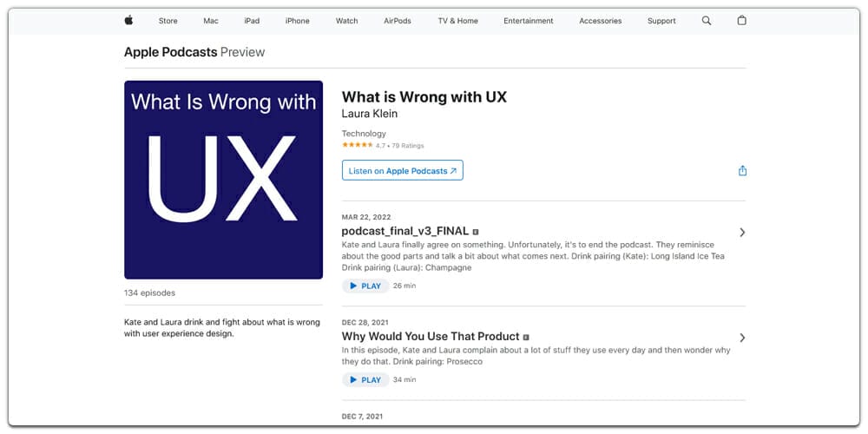Screen dimensions: 868x434
Task: Open the shopping bag icon
Action: pos(742,21)
